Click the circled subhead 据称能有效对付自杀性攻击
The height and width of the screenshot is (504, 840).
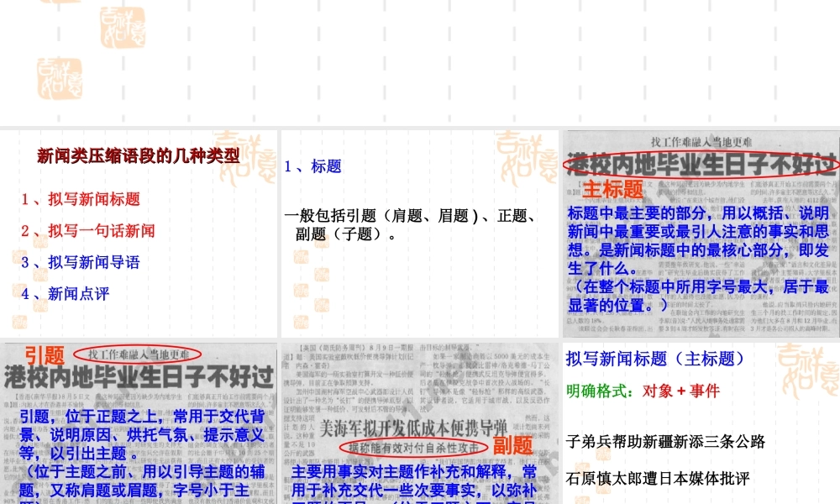point(413,447)
